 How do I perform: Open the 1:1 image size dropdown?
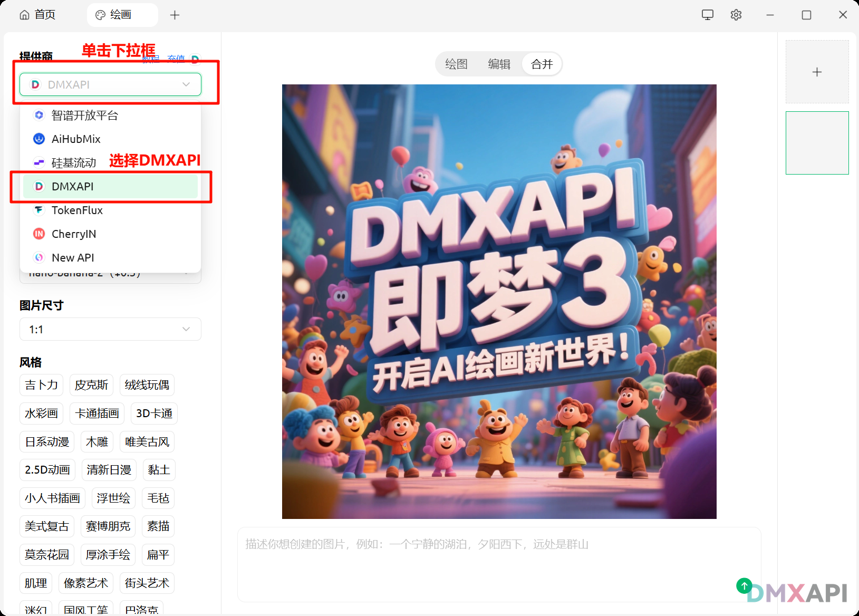(110, 329)
